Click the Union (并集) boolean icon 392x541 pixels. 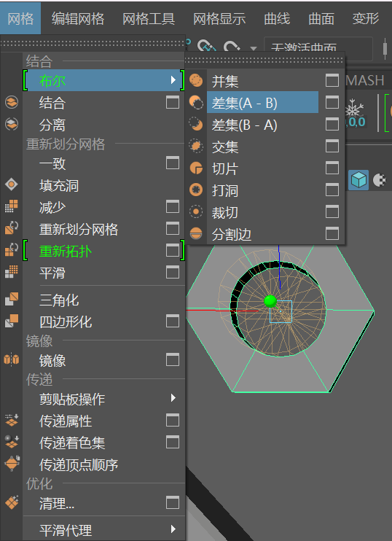(196, 80)
